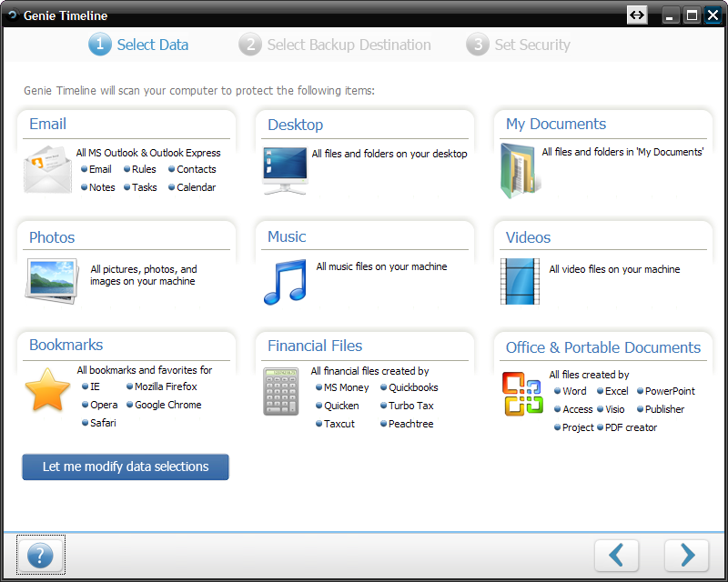Click the Genie Timeline app icon in title bar
The height and width of the screenshot is (582, 728).
point(13,15)
